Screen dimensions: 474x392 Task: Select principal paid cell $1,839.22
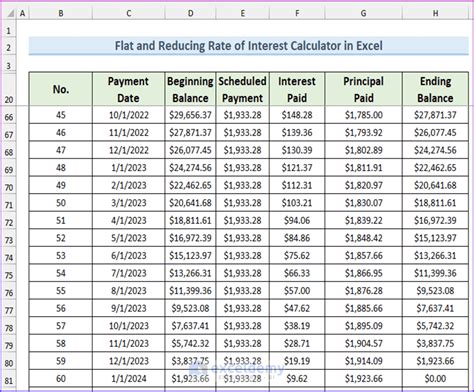click(x=363, y=220)
